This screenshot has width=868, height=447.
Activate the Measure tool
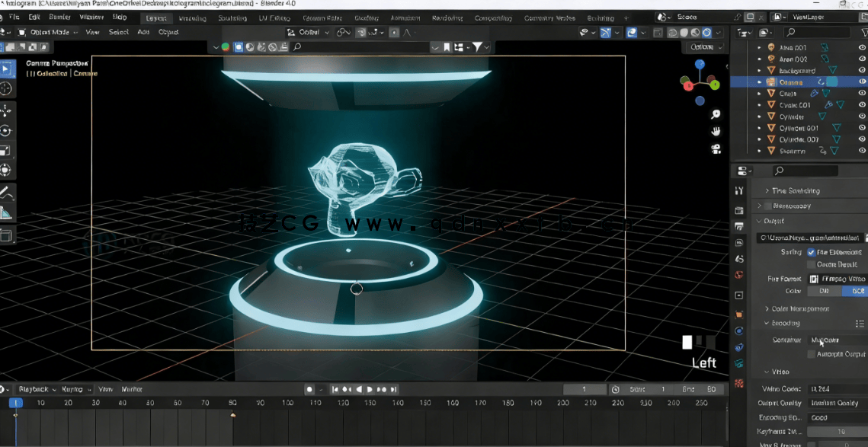10,211
